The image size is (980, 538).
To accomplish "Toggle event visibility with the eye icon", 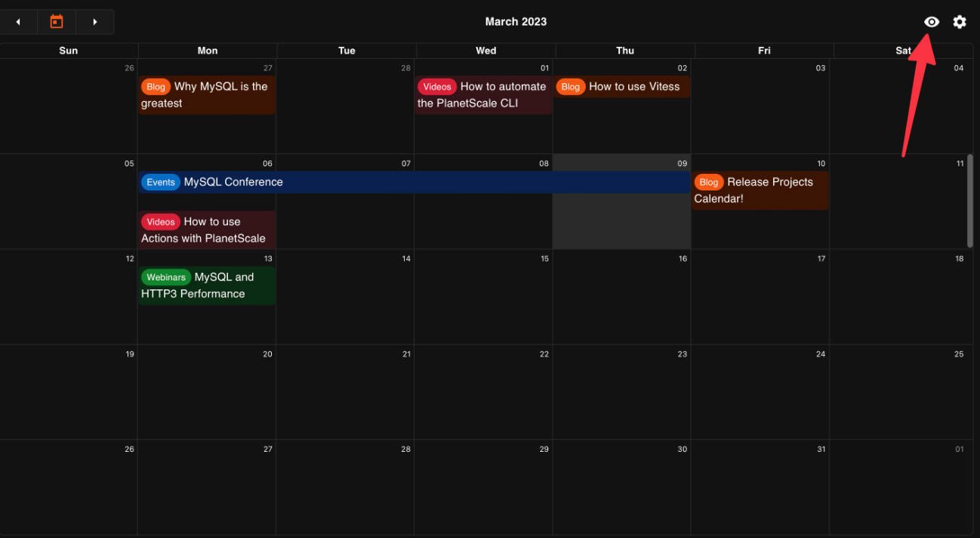I will point(931,21).
